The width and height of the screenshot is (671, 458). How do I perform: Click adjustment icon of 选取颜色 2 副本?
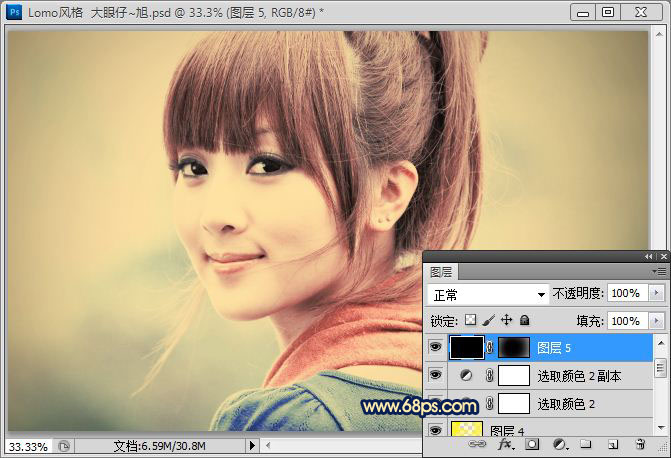(x=466, y=376)
